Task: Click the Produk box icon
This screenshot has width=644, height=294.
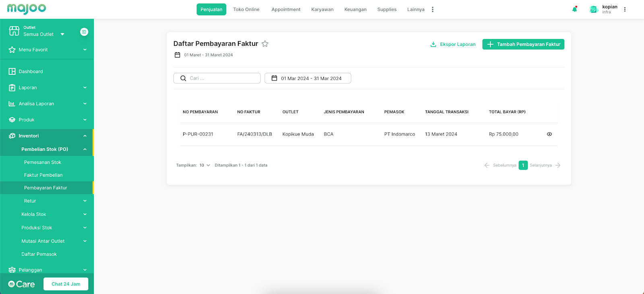Action: [x=12, y=120]
